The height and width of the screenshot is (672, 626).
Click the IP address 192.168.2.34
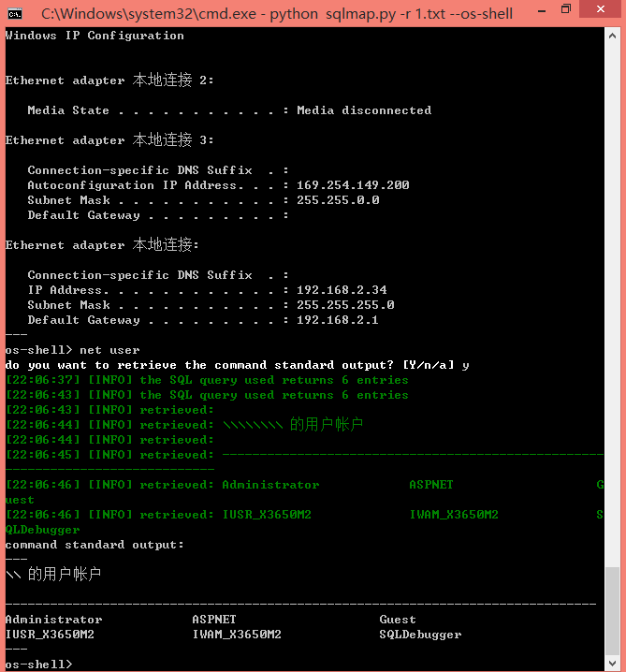pos(342,290)
